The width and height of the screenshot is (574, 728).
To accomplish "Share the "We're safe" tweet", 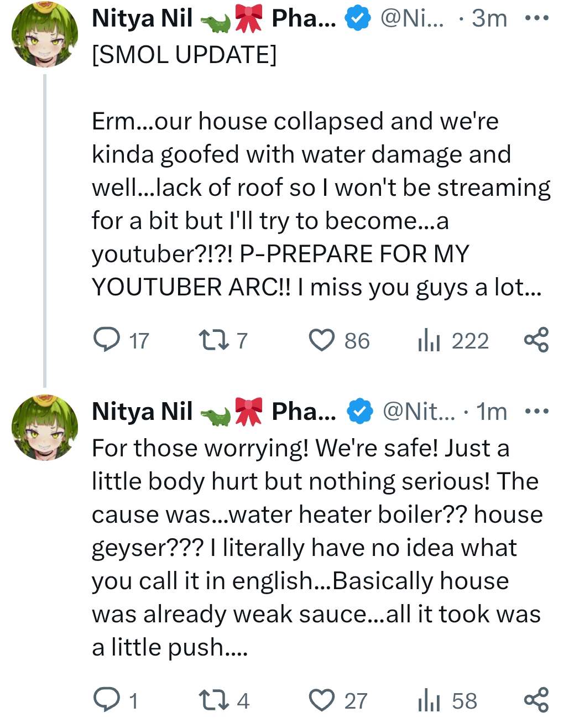I will click(x=536, y=700).
